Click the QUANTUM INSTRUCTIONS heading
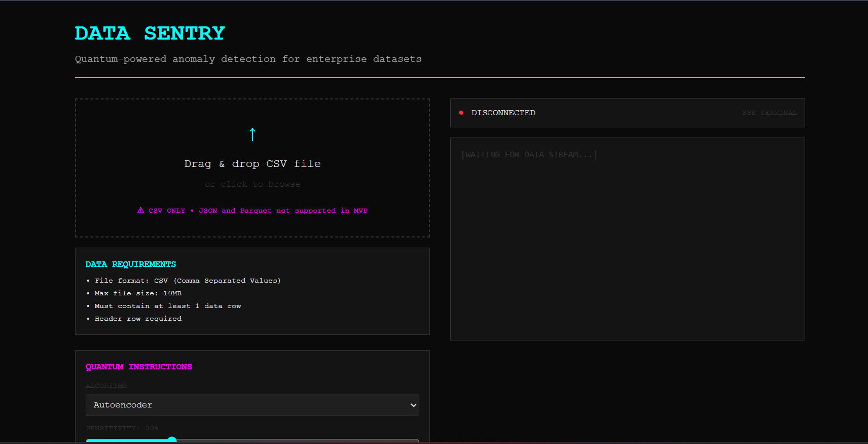Image resolution: width=868 pixels, height=444 pixels. pos(139,366)
